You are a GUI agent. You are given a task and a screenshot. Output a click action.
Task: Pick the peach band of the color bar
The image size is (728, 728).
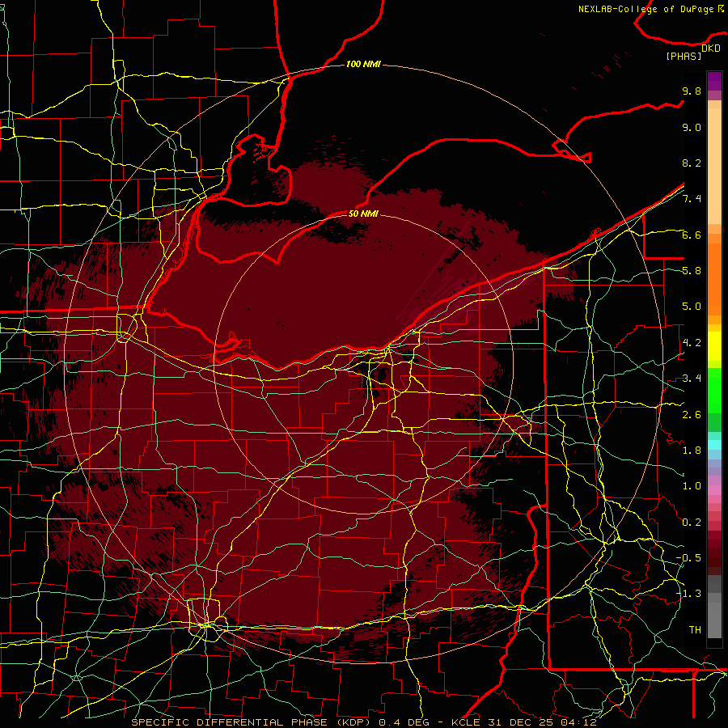pyautogui.click(x=714, y=167)
